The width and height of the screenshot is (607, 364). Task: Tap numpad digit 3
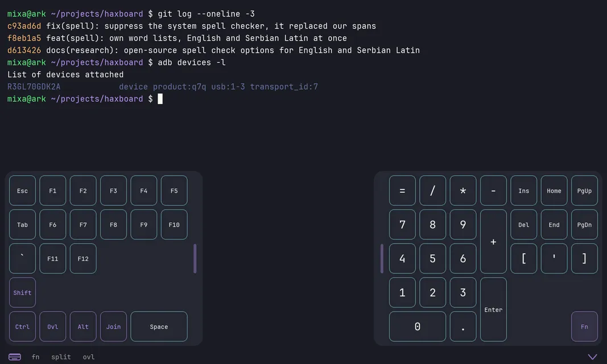[463, 292]
